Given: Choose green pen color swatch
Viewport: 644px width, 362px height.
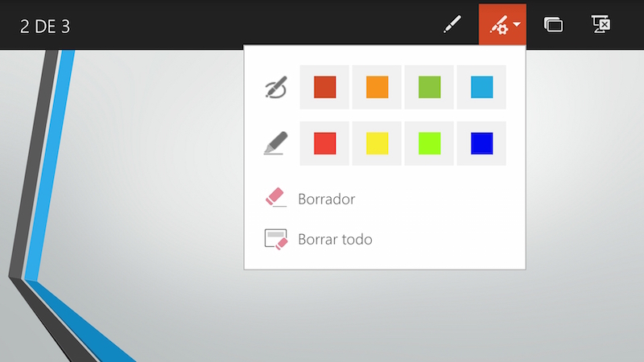Looking at the screenshot, I should tap(429, 87).
